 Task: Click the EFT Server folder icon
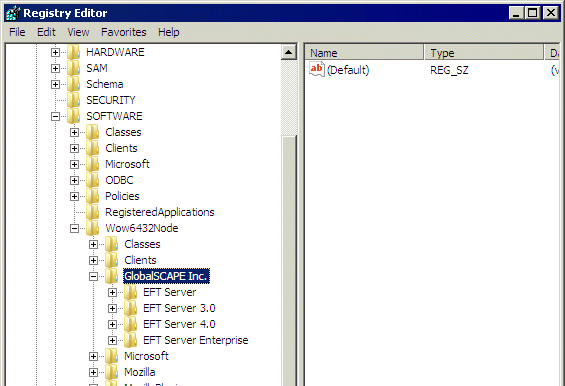click(x=130, y=292)
